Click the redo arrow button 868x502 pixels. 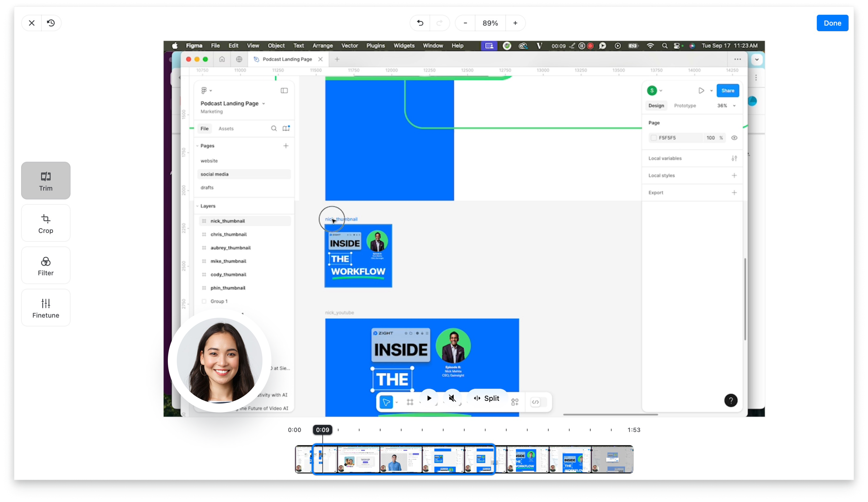pos(439,23)
